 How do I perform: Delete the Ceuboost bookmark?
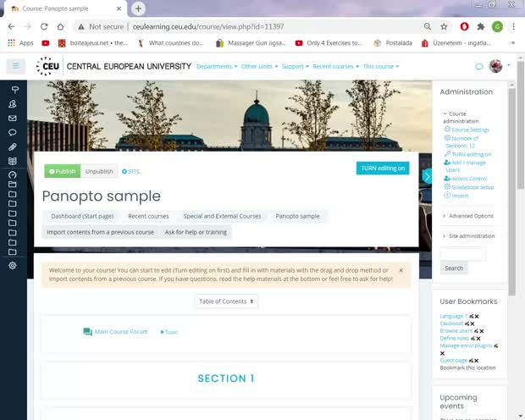(472, 323)
